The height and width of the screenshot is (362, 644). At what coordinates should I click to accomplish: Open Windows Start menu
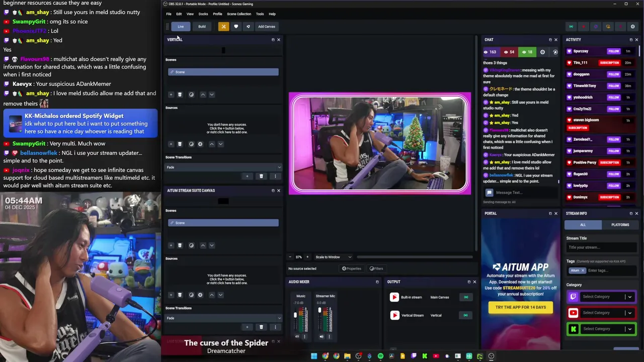[314, 356]
